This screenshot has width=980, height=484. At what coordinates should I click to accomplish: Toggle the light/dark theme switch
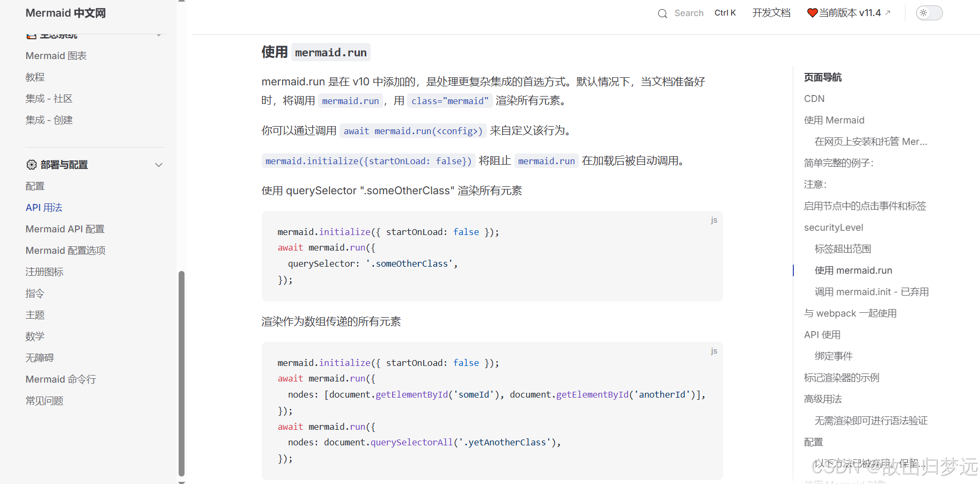tap(929, 13)
